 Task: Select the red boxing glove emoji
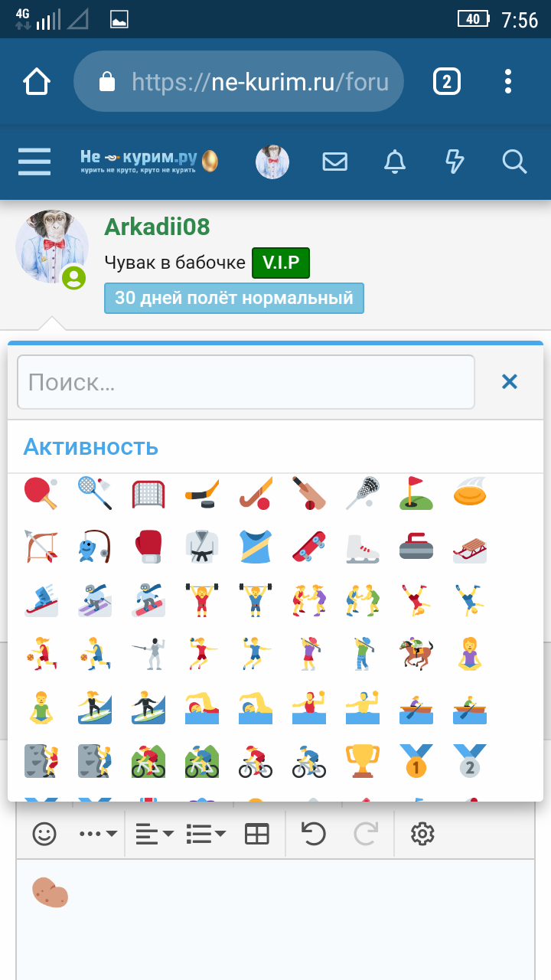(x=148, y=546)
